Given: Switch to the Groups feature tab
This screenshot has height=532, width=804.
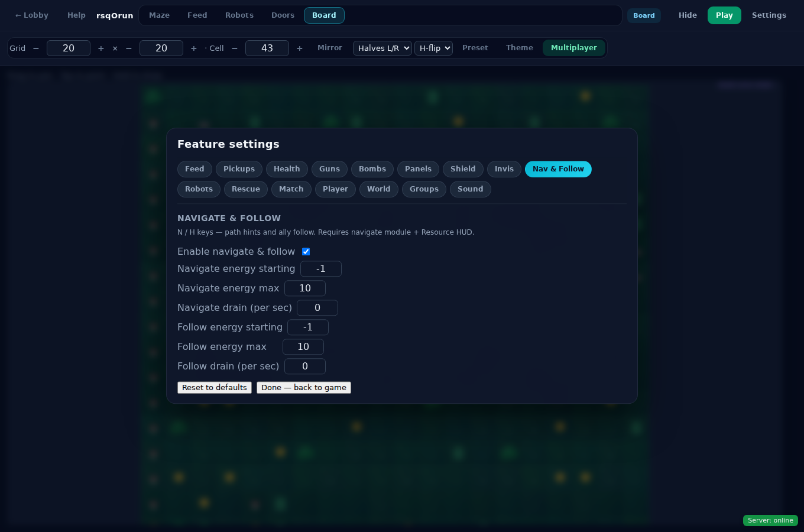Looking at the screenshot, I should pos(424,189).
